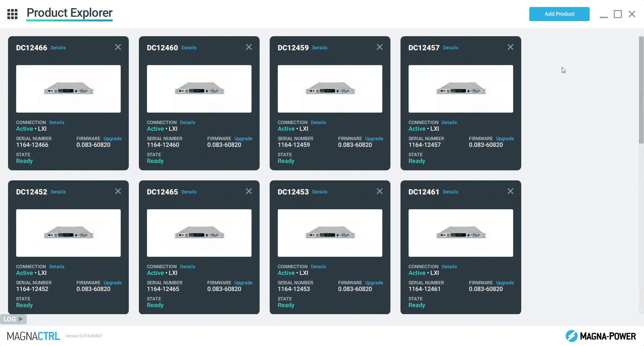Remove the DC12466 product card
The width and height of the screenshot is (644, 346).
click(118, 47)
